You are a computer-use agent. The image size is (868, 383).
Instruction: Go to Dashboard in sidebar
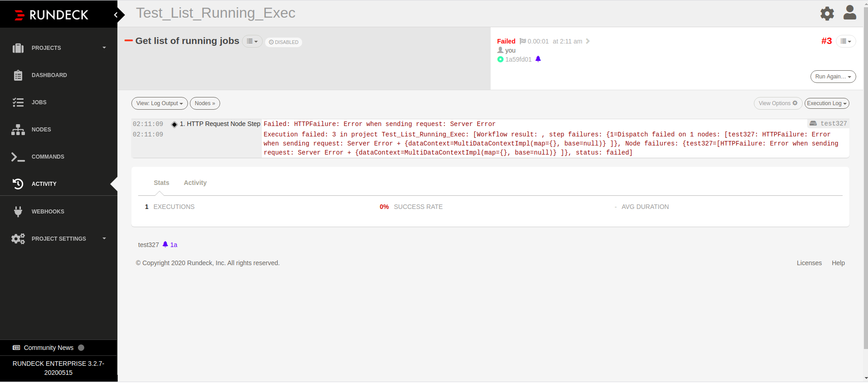(x=49, y=75)
